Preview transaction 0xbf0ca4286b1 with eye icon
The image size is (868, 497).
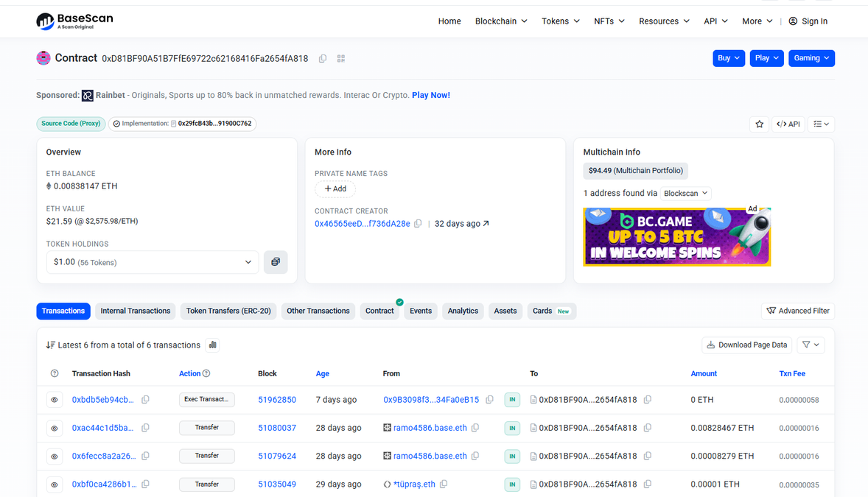point(55,484)
